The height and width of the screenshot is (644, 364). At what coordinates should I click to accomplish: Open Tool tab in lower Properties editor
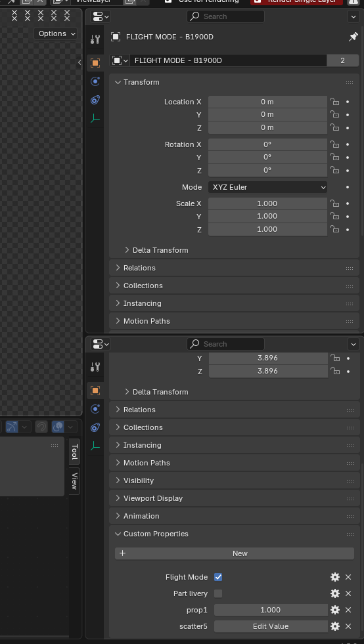(x=95, y=367)
